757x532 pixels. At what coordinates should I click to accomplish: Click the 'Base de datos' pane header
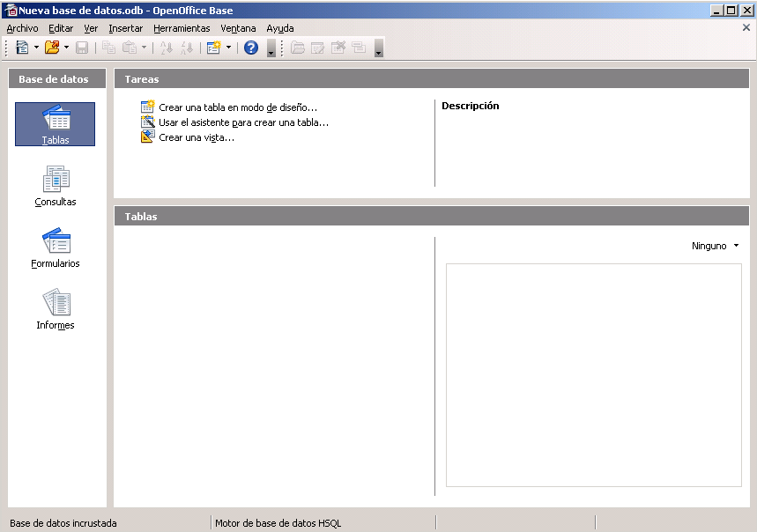(x=57, y=78)
